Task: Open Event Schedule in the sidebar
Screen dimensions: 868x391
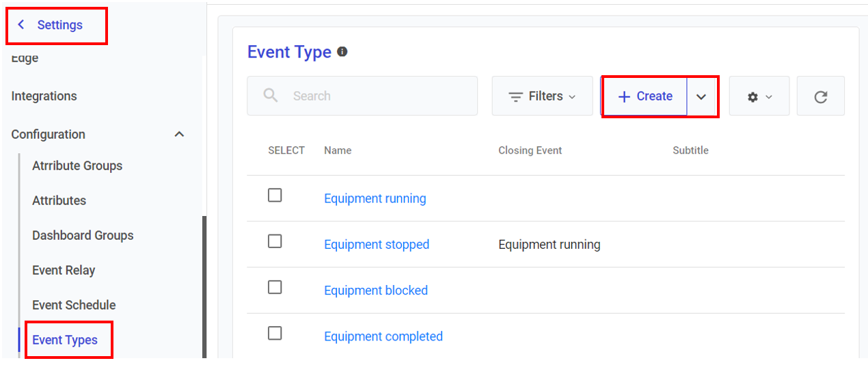Action: coord(74,305)
